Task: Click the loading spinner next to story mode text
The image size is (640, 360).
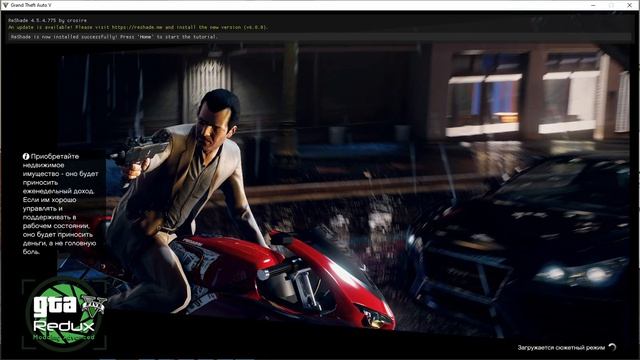Action: (x=612, y=347)
